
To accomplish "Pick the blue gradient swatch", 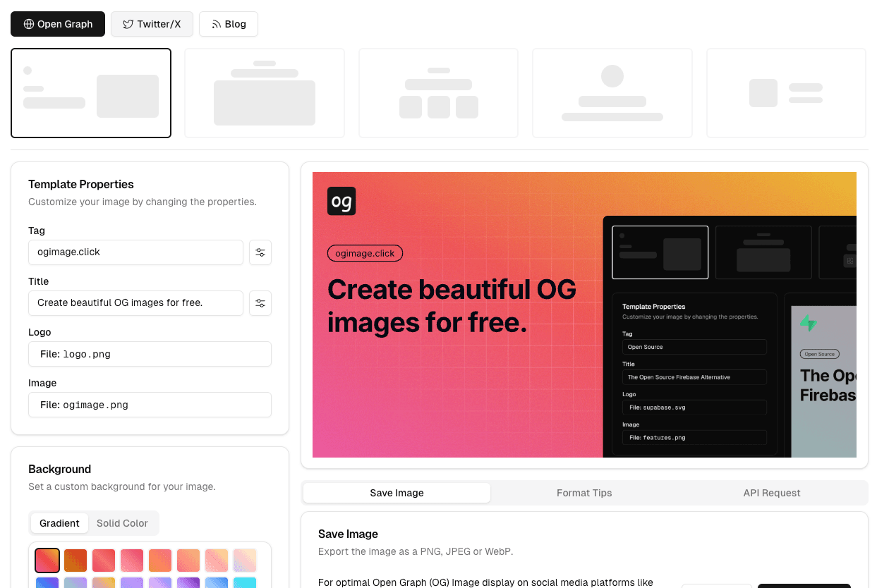I will coord(47,582).
